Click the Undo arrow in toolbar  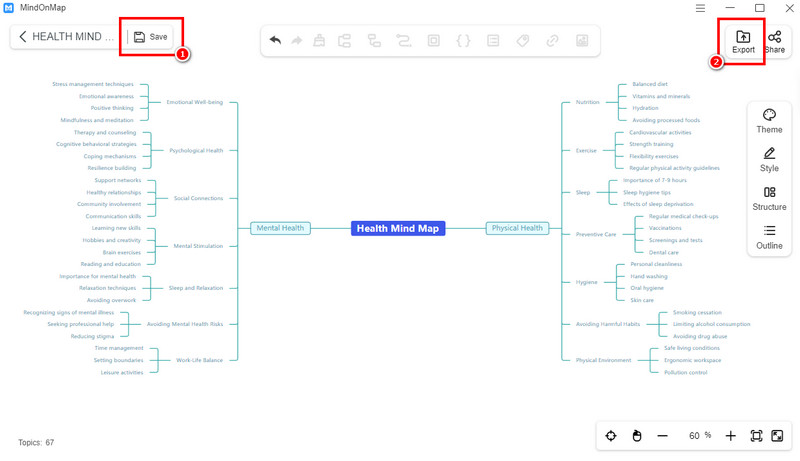click(274, 41)
